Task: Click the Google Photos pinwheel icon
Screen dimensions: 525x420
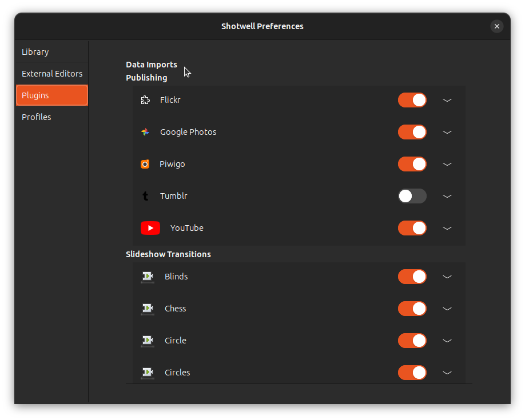Action: pos(145,132)
